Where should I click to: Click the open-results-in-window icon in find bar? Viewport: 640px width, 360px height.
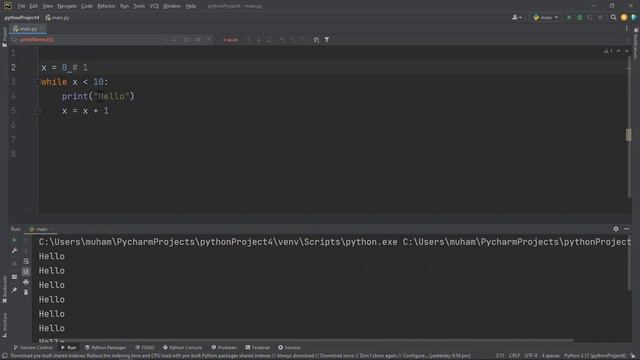click(x=316, y=40)
